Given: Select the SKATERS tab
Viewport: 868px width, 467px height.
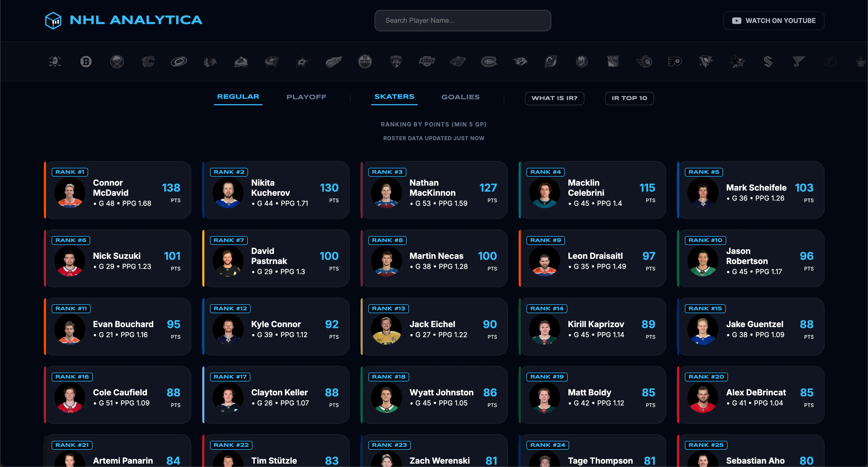Looking at the screenshot, I should (x=394, y=97).
